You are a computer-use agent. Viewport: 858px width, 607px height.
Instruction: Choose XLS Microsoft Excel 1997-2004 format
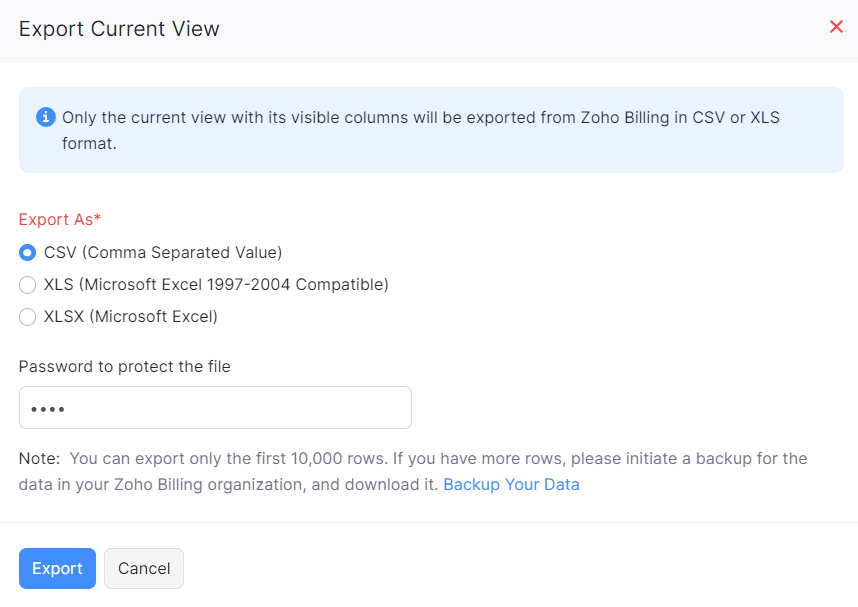27,285
